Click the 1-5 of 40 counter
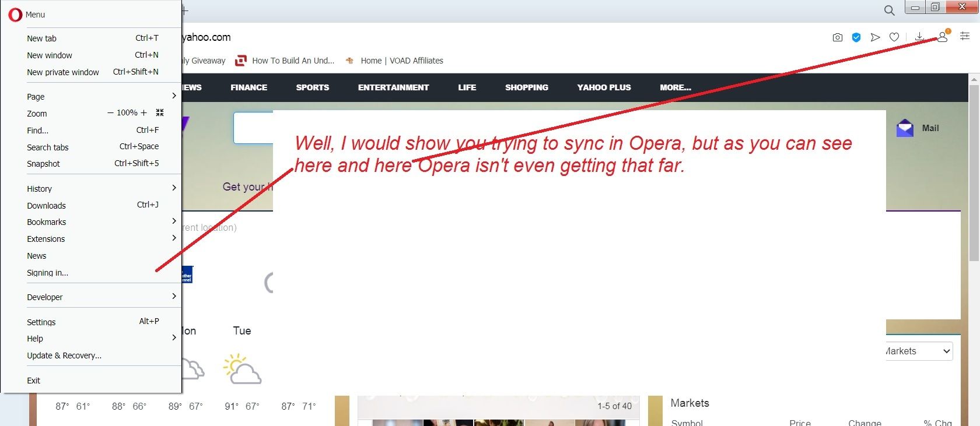980x426 pixels. coord(614,406)
